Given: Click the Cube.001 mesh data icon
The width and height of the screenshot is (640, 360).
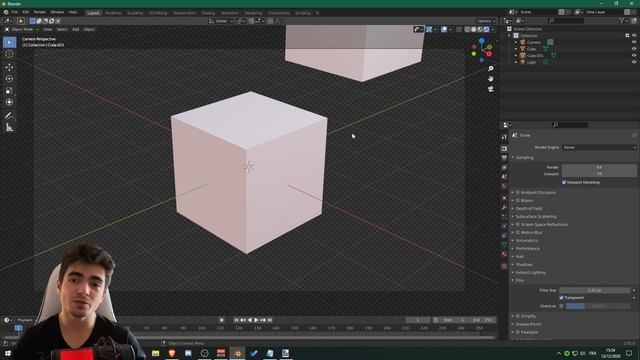Looking at the screenshot, I should (553, 56).
